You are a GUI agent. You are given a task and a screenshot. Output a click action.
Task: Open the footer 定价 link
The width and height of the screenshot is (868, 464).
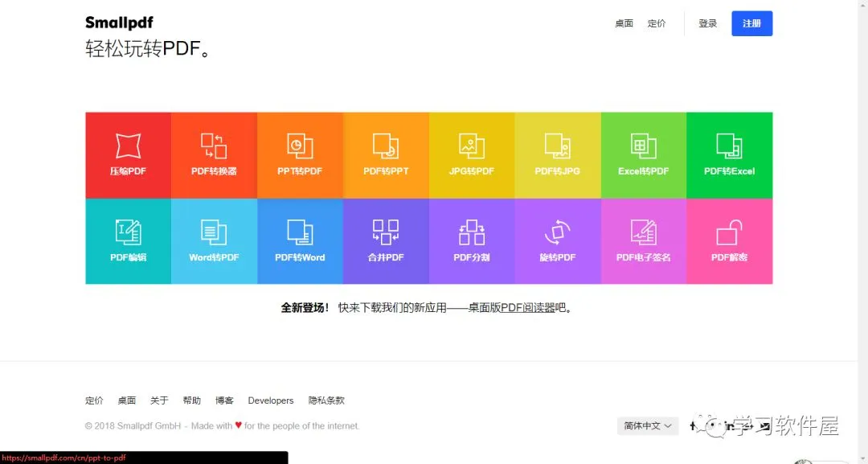coord(94,400)
